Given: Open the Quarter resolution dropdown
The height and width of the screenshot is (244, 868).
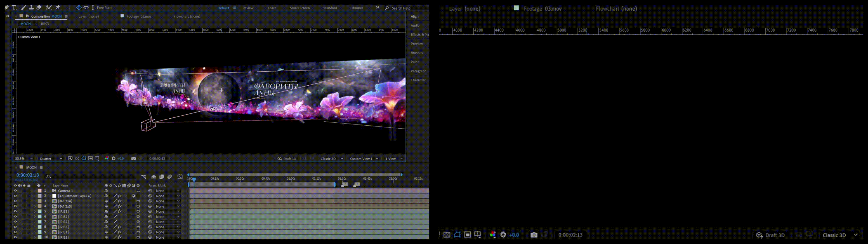Looking at the screenshot, I should click(x=51, y=158).
